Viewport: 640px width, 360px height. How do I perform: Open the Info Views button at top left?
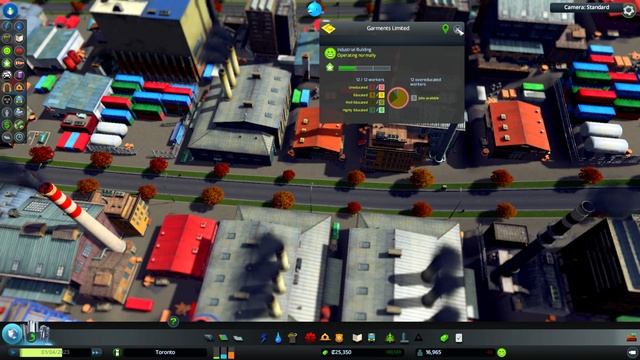point(10,10)
